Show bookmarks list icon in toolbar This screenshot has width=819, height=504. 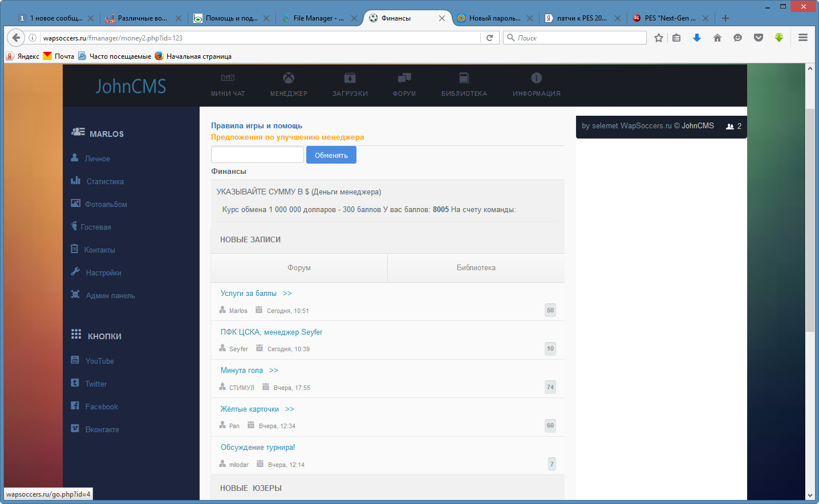tap(676, 38)
